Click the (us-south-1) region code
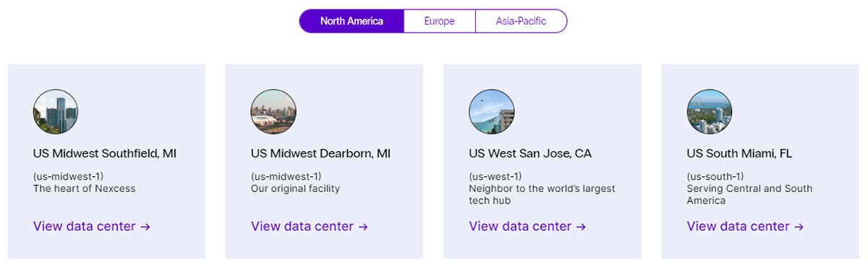The width and height of the screenshot is (868, 265). (715, 176)
